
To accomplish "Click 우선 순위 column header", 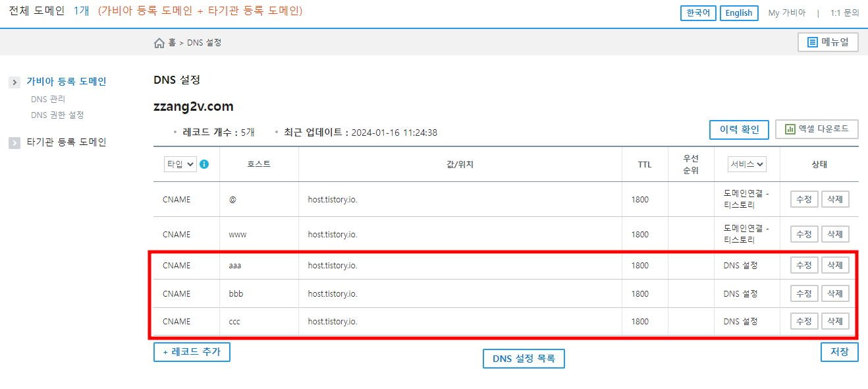I will [x=691, y=164].
